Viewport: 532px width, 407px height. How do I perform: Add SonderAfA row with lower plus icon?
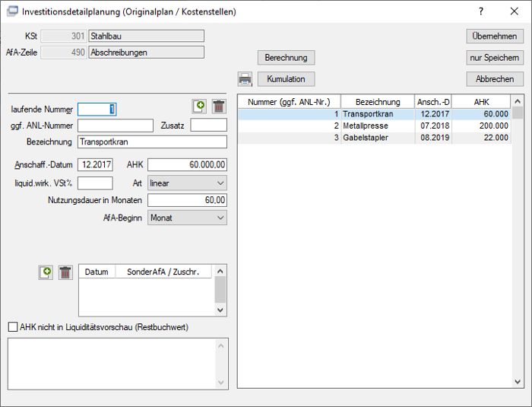[x=46, y=272]
